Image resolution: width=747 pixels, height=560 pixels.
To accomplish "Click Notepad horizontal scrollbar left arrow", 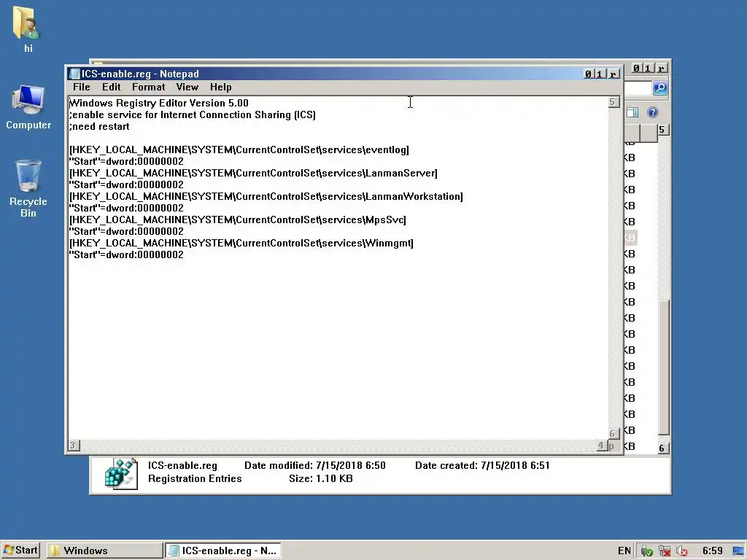I will [x=74, y=446].
